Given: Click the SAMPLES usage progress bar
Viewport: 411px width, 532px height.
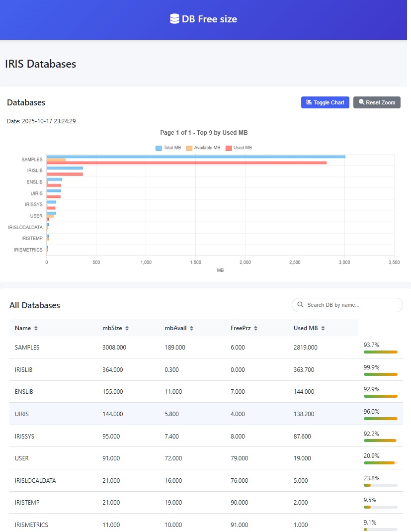Looking at the screenshot, I should click(380, 352).
